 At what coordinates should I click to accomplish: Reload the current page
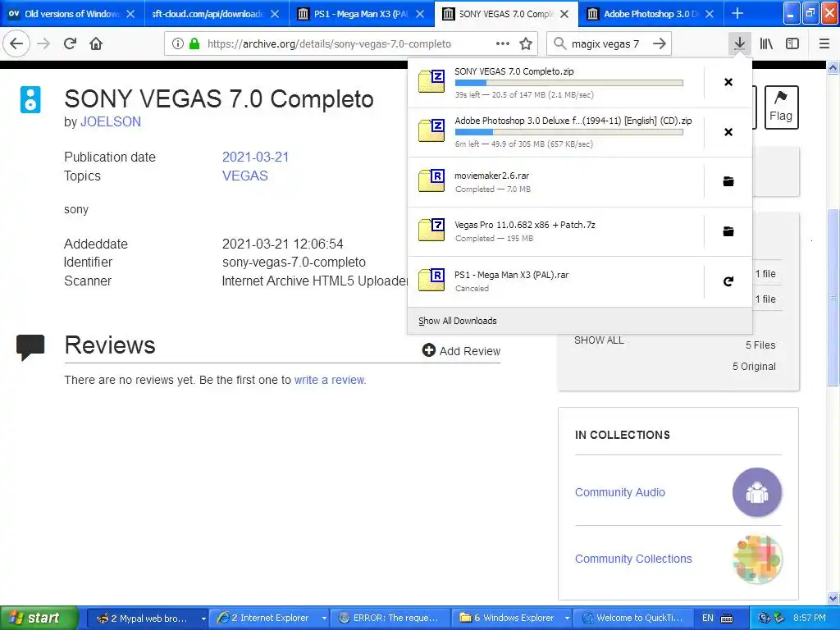coord(71,43)
